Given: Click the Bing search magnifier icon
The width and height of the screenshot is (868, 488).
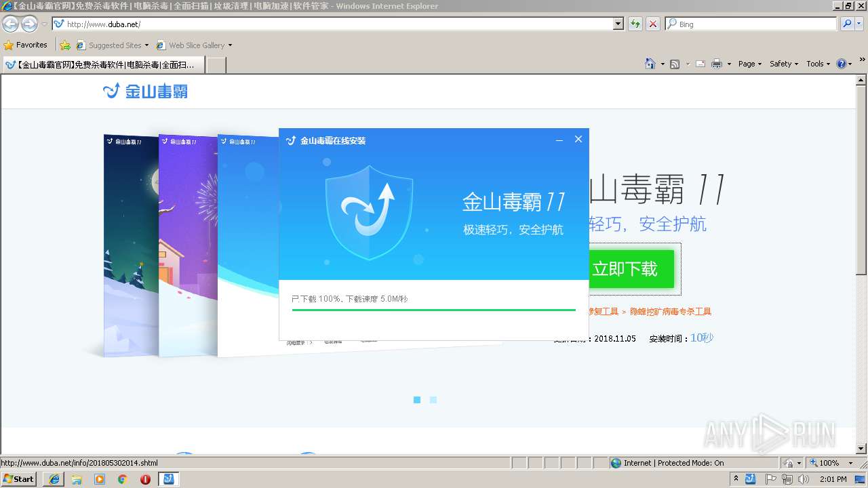Looking at the screenshot, I should (x=846, y=24).
